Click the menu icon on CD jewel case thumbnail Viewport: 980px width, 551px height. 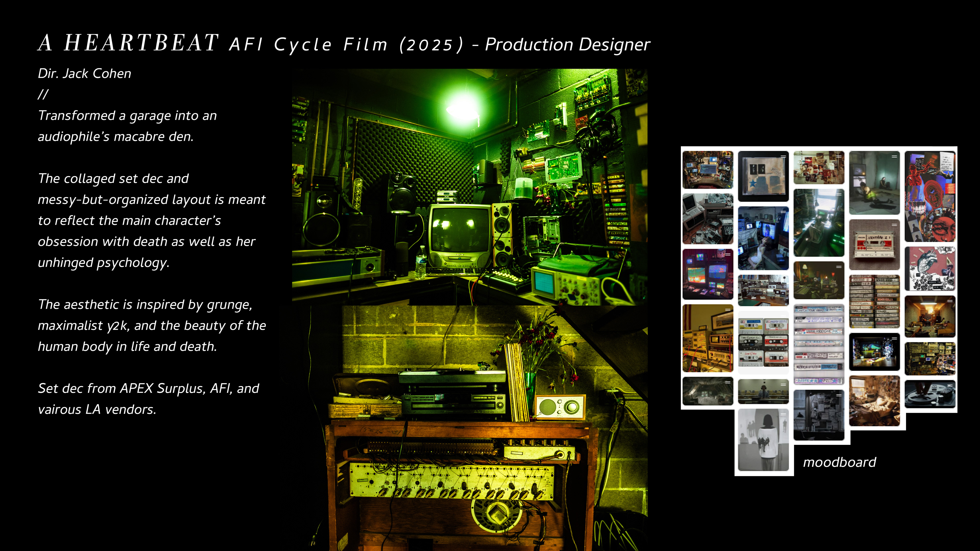(783, 156)
